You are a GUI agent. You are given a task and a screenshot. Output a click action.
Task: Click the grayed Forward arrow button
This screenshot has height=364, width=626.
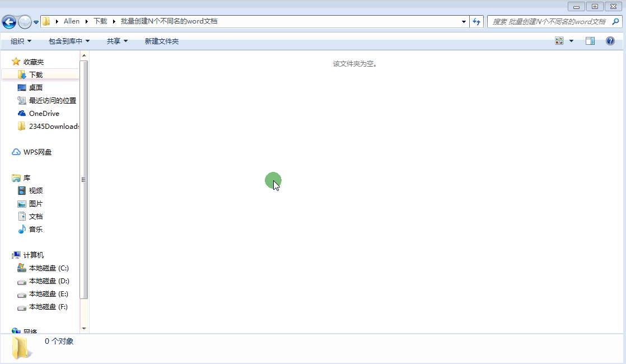click(25, 22)
